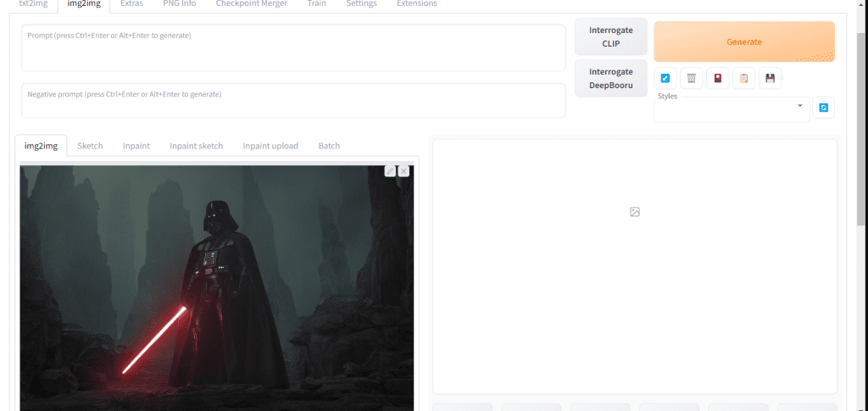This screenshot has width=868, height=411.
Task: Switch to the Batch sub-tab
Action: pos(329,146)
